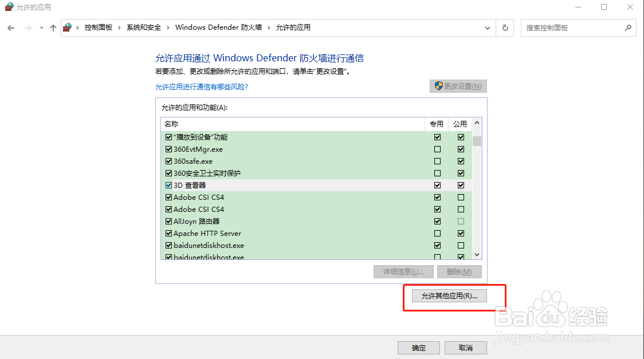This screenshot has width=644, height=359.
Task: Select the Apache HTTP Server row text
Action: [x=207, y=234]
